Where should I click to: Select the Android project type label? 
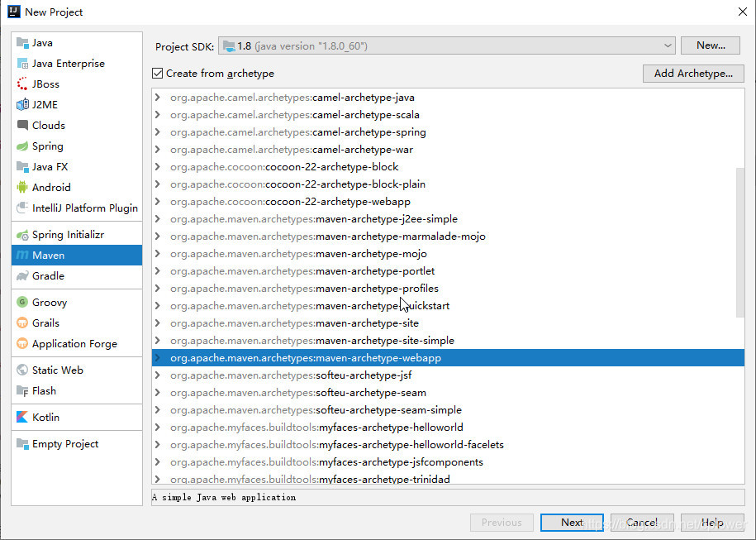[51, 187]
